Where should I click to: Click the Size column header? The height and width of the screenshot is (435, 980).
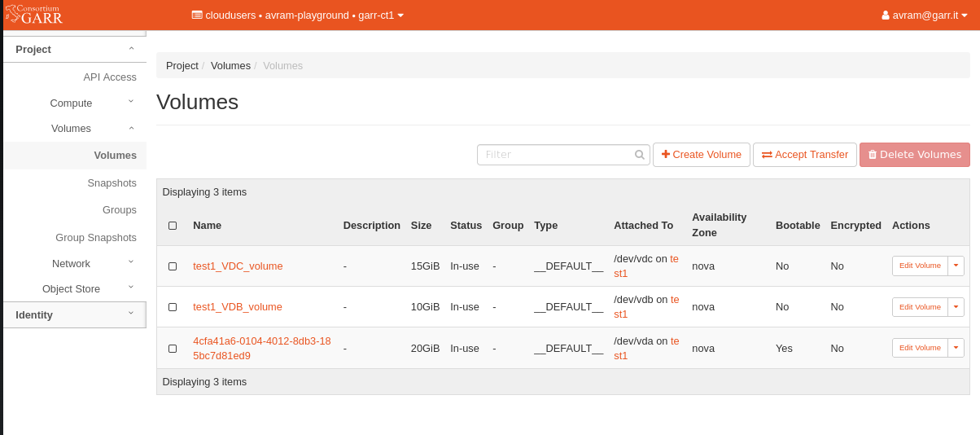click(421, 226)
